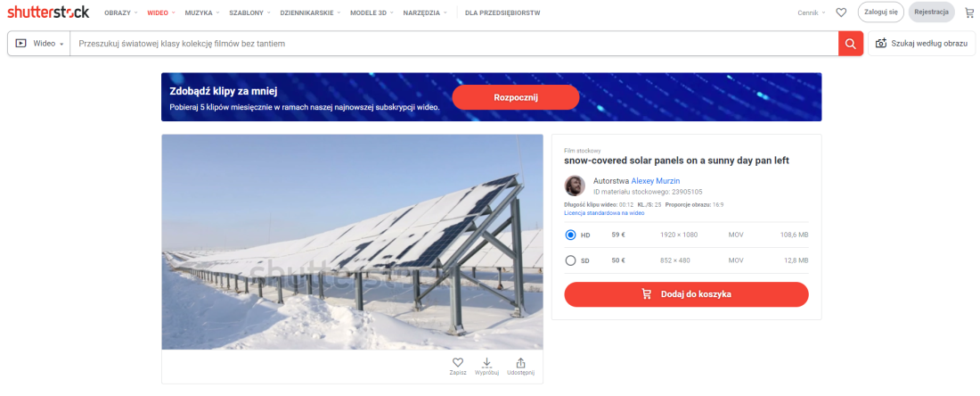980x396 pixels.
Task: Open the MUZYKA menu
Action: (202, 12)
